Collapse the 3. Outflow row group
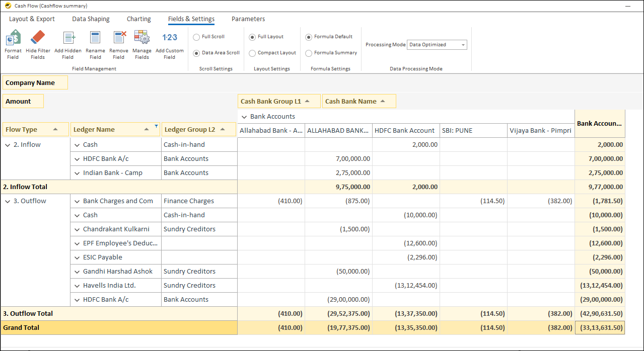 click(8, 201)
